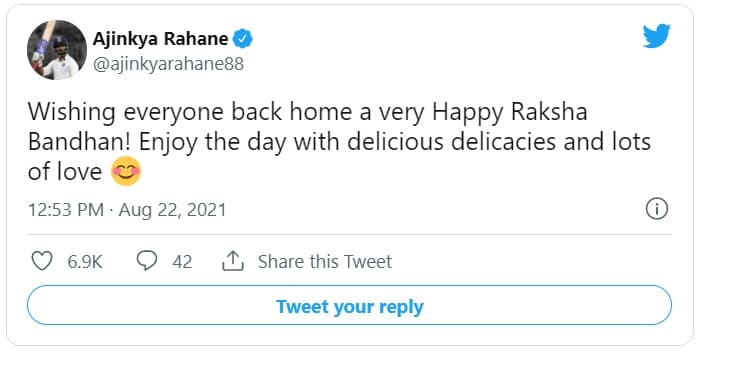Click the blue verified badge
Image resolution: width=740 pixels, height=369 pixels.
(243, 39)
